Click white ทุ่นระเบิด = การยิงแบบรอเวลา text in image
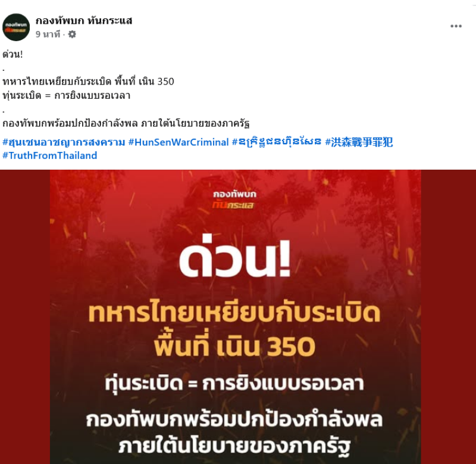The height and width of the screenshot is (464, 476). (x=234, y=384)
